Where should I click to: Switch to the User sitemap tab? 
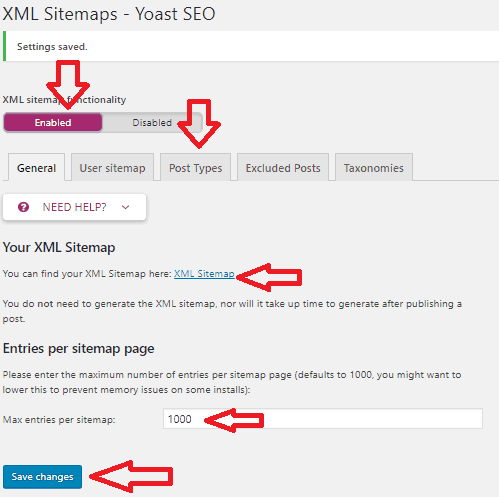click(x=112, y=168)
